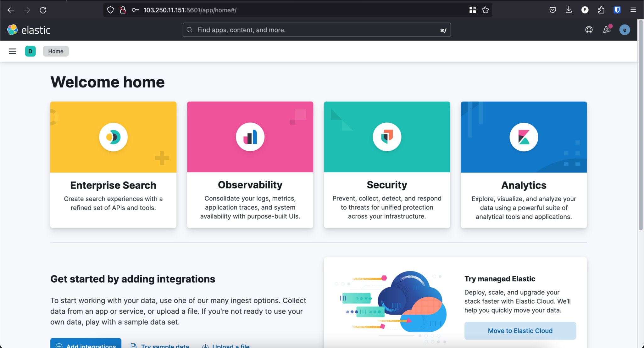Click the find apps search bar
The height and width of the screenshot is (348, 644).
[x=316, y=30]
